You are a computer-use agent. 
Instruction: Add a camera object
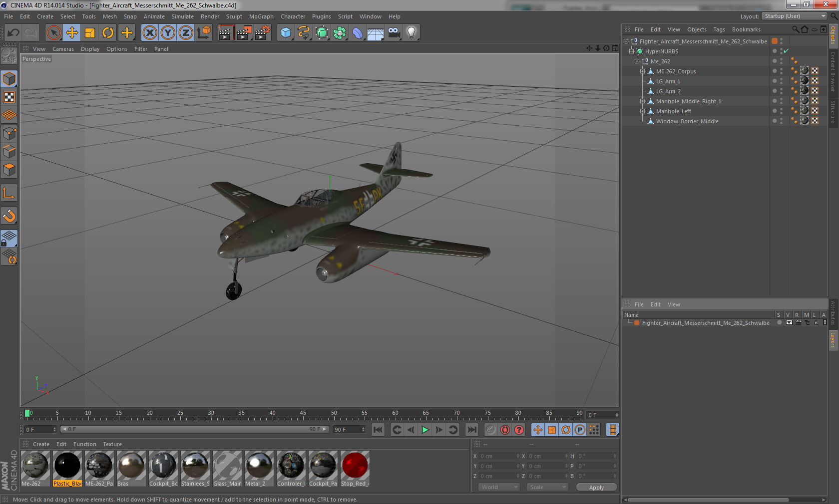coord(394,33)
